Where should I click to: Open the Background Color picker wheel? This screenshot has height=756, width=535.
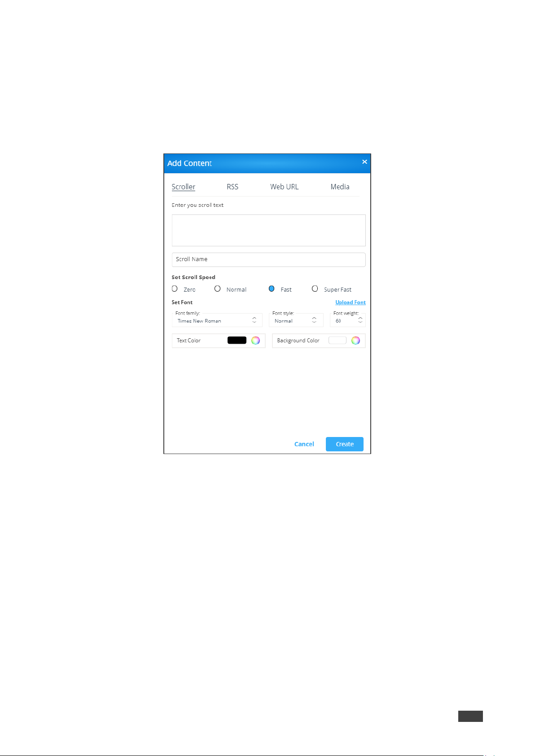point(355,341)
